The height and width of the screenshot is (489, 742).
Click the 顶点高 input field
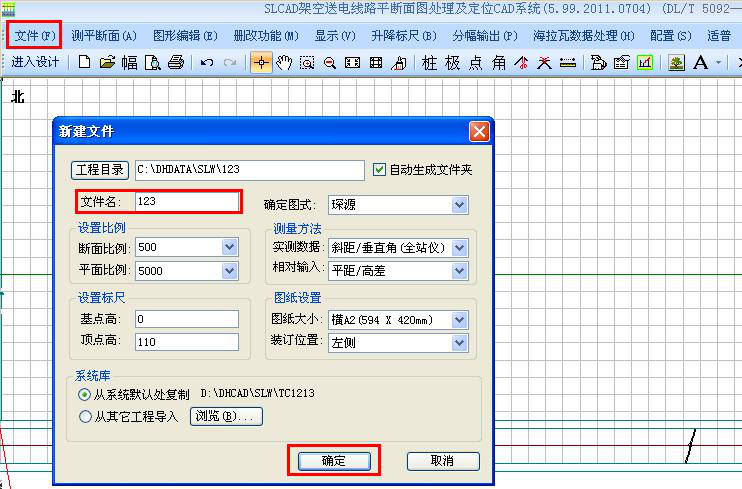click(187, 342)
